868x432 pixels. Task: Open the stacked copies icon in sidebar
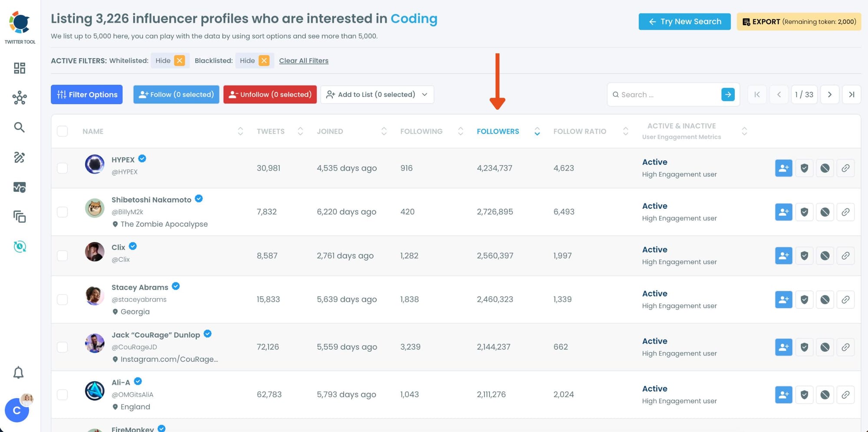click(20, 217)
